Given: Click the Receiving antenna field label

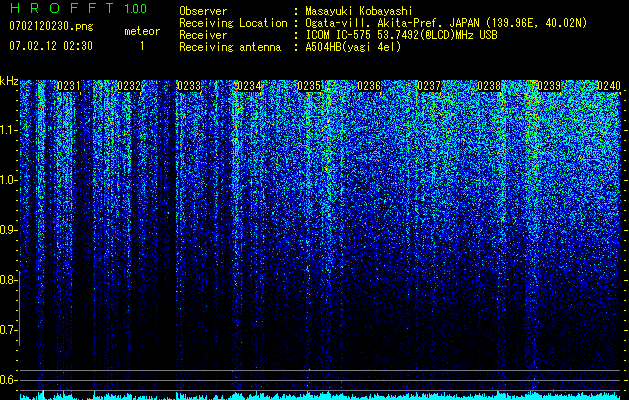Looking at the screenshot, I should (x=230, y=47).
